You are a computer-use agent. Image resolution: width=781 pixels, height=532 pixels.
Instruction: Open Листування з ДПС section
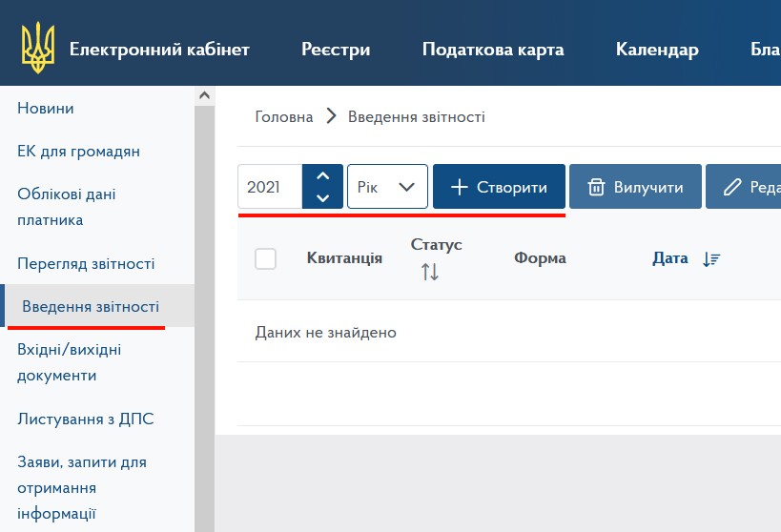pyautogui.click(x=86, y=419)
